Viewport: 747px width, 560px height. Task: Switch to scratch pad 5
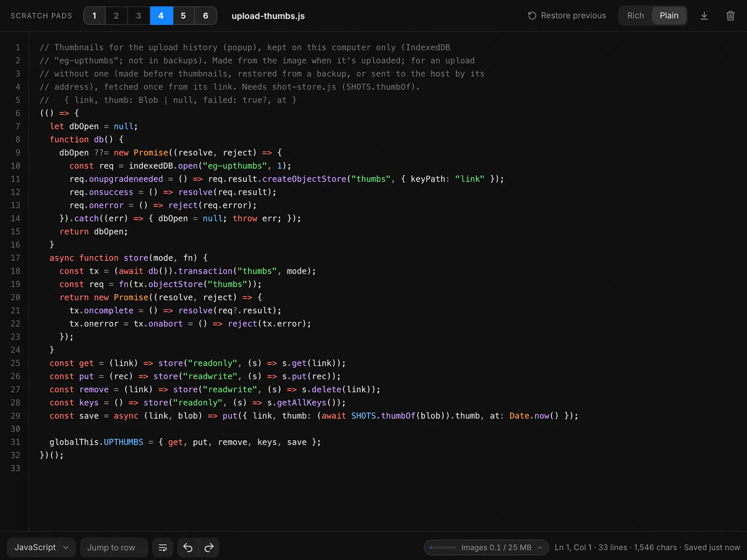pyautogui.click(x=183, y=16)
